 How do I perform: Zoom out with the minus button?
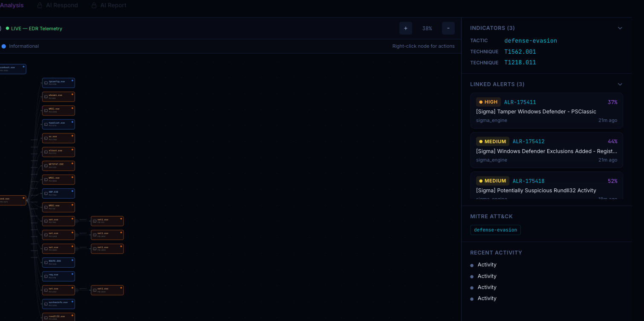pos(448,28)
